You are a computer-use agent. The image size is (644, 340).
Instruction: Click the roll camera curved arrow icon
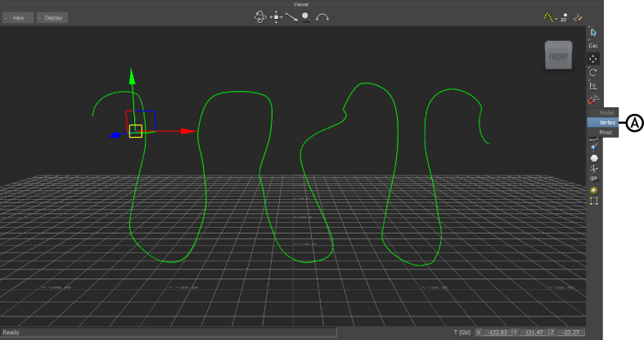click(x=322, y=18)
